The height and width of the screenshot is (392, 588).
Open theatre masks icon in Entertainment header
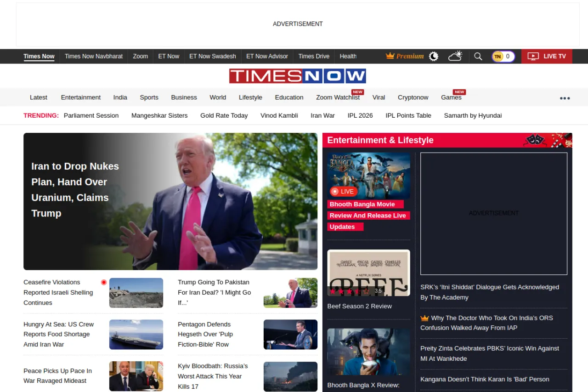point(535,140)
